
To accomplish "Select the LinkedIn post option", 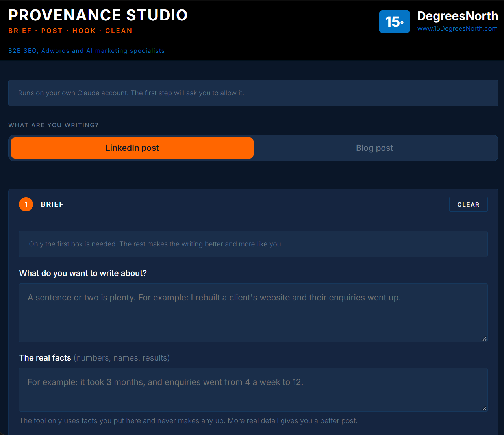I will tap(132, 148).
